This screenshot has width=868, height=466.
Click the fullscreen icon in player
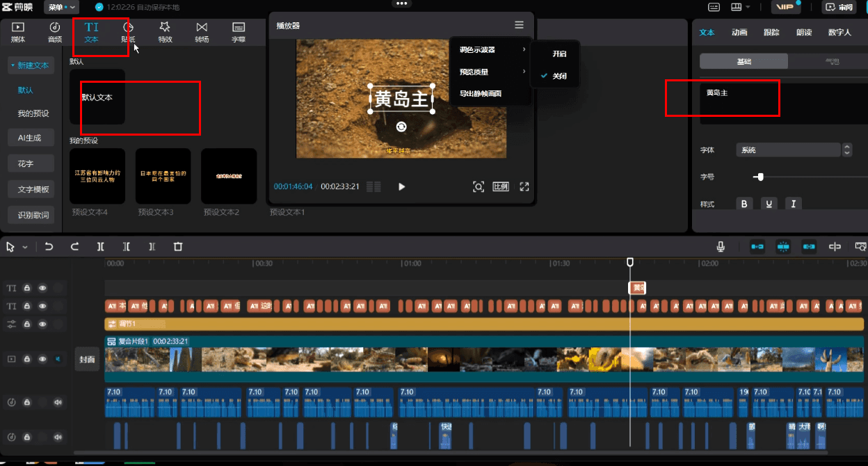pyautogui.click(x=524, y=186)
